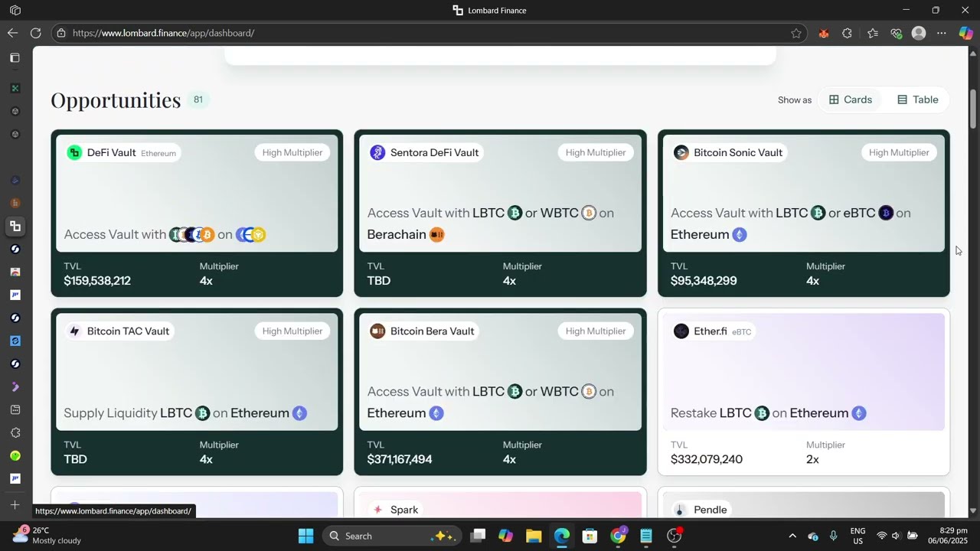This screenshot has height=551, width=980.
Task: Click High Multiplier badge on DeFi Vault
Action: 292,152
